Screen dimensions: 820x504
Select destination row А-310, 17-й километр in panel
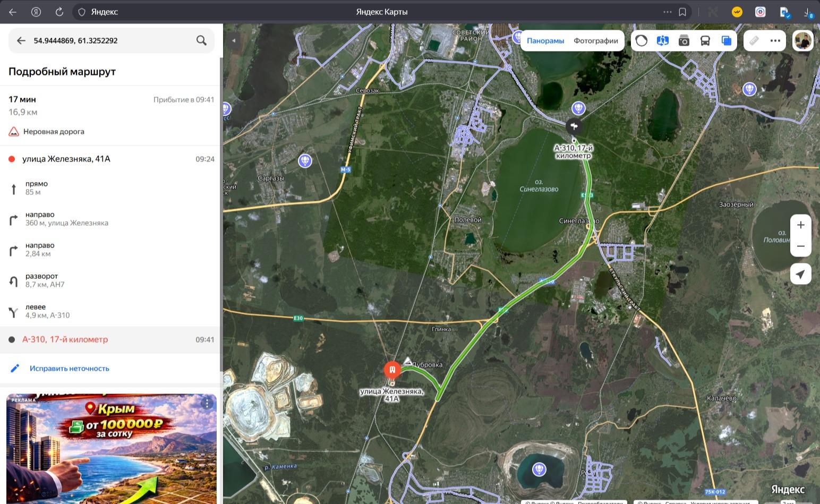[110, 340]
